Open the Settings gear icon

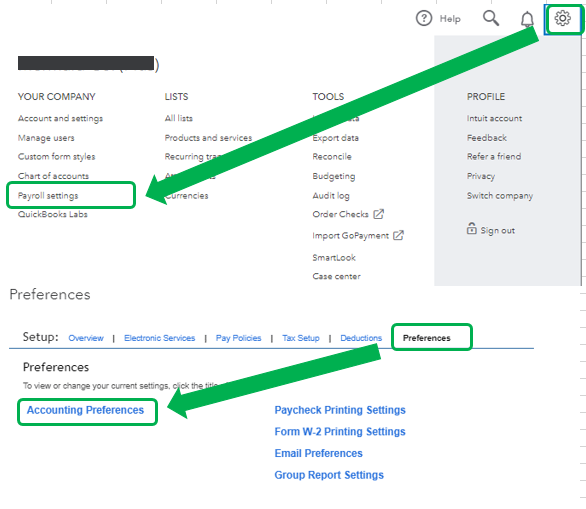(x=562, y=18)
